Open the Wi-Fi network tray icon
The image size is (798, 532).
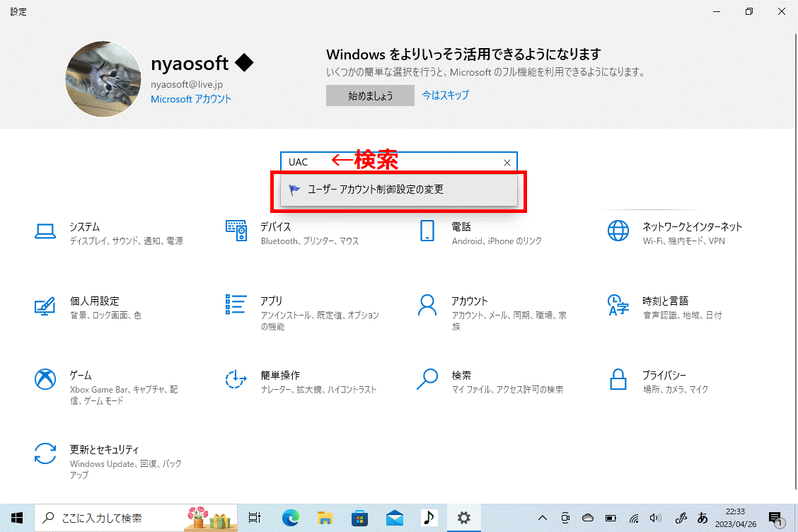coord(634,519)
